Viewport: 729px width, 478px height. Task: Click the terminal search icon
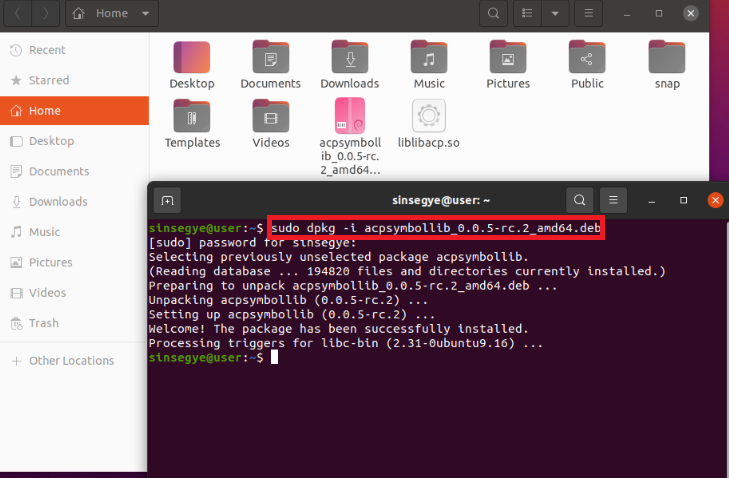[x=579, y=200]
